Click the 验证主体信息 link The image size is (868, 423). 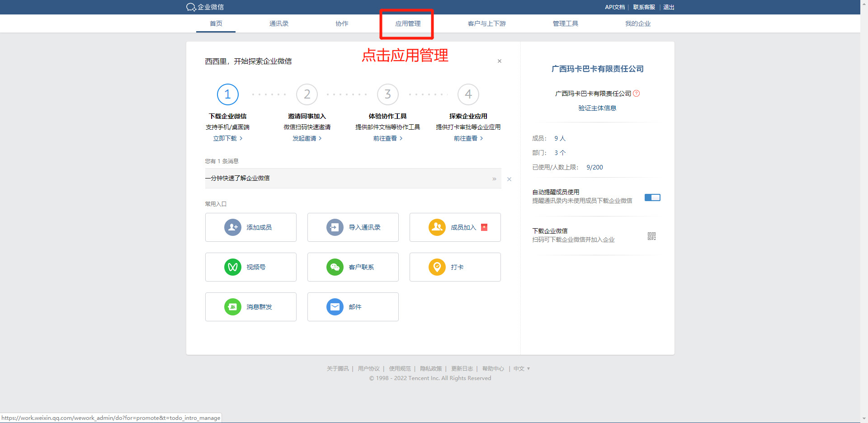pos(597,108)
